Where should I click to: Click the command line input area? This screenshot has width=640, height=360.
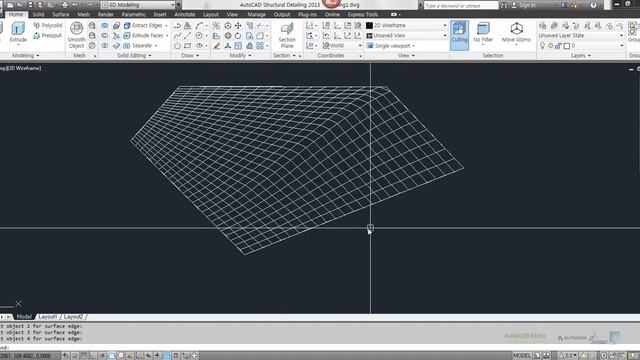click(320, 347)
